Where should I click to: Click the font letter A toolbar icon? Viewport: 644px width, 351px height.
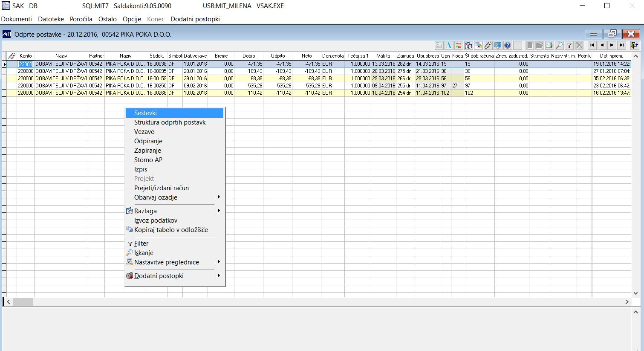(449, 45)
